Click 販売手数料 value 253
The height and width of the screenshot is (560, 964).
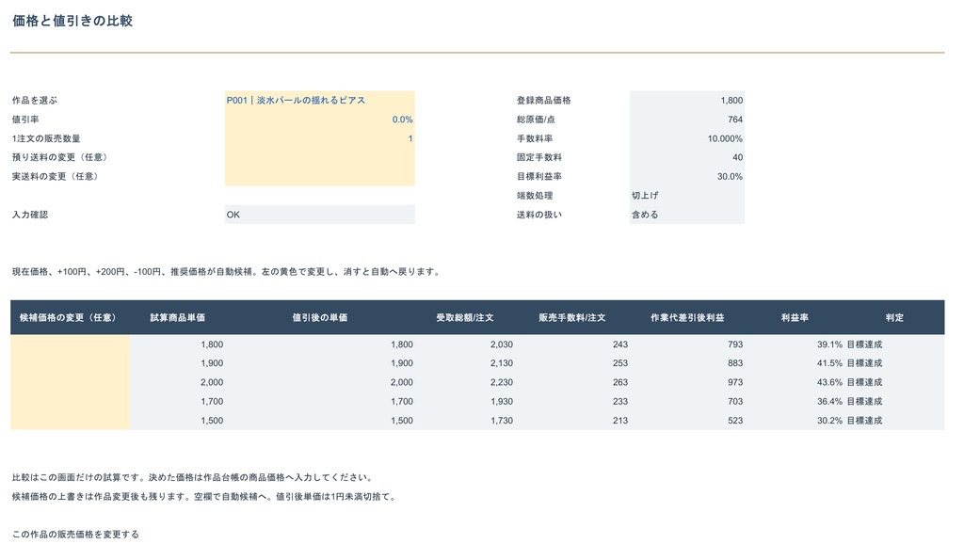coord(620,363)
